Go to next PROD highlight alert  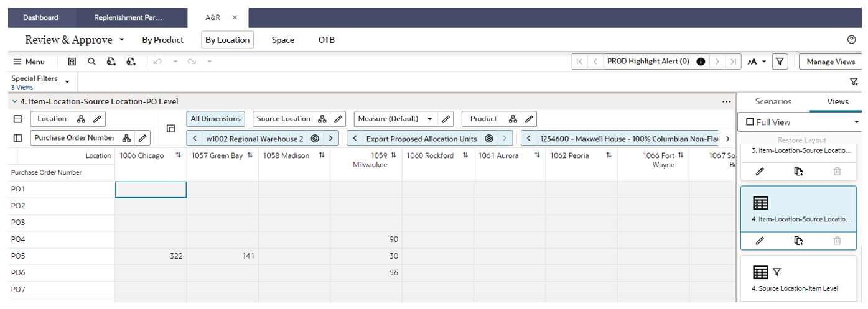coord(717,62)
